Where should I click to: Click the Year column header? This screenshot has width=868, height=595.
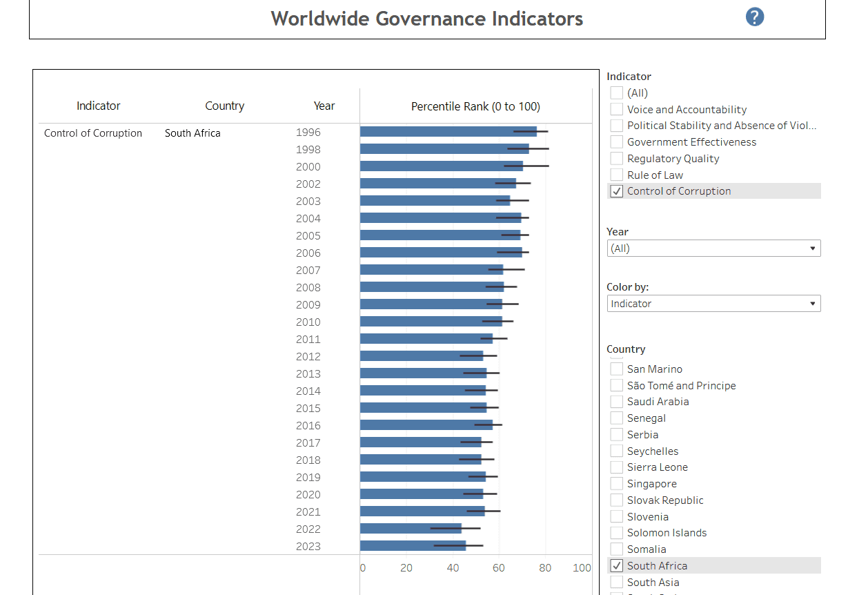click(324, 106)
